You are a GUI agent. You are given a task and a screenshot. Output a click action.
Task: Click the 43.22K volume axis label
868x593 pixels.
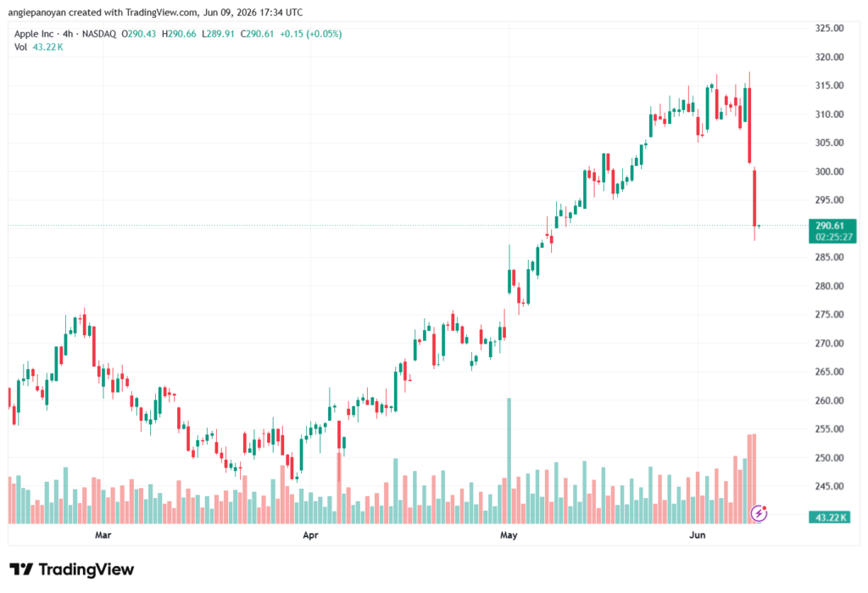point(829,517)
